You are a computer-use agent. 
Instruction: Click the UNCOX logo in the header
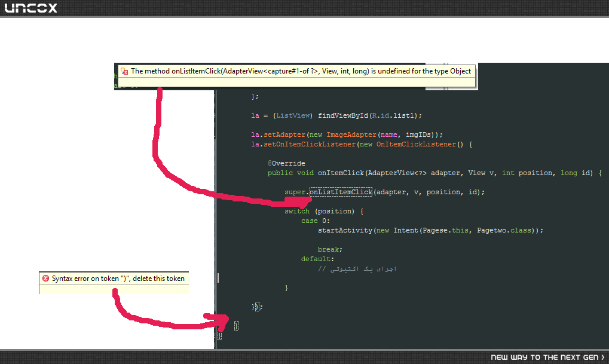point(30,8)
